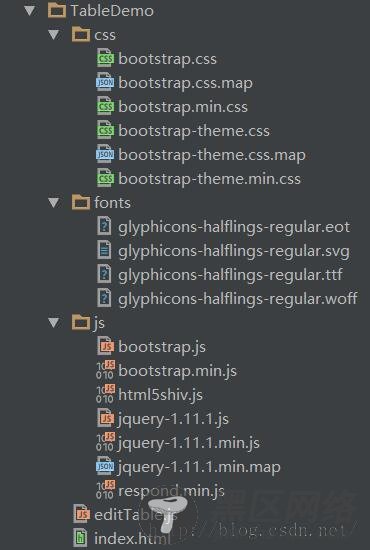Select file name jquery-1.11.1.min.map

click(x=199, y=467)
